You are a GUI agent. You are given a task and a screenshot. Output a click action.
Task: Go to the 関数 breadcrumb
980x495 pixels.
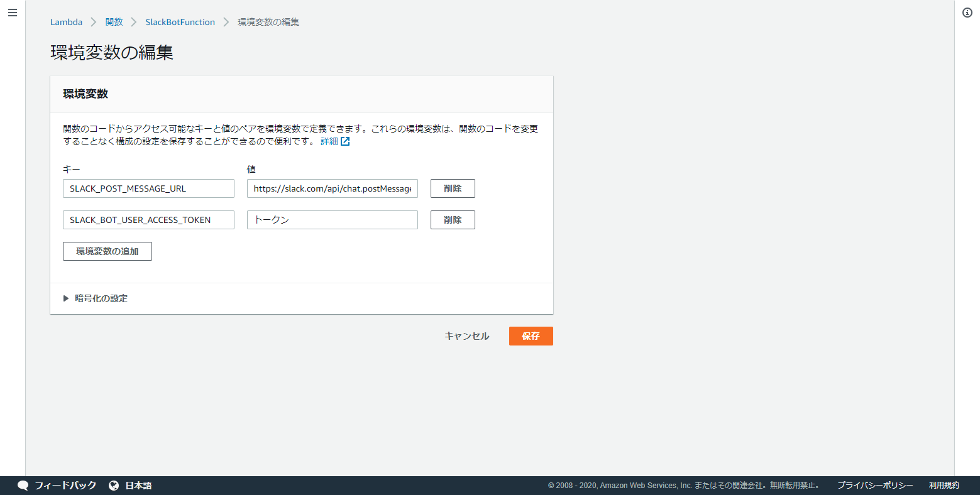[114, 22]
